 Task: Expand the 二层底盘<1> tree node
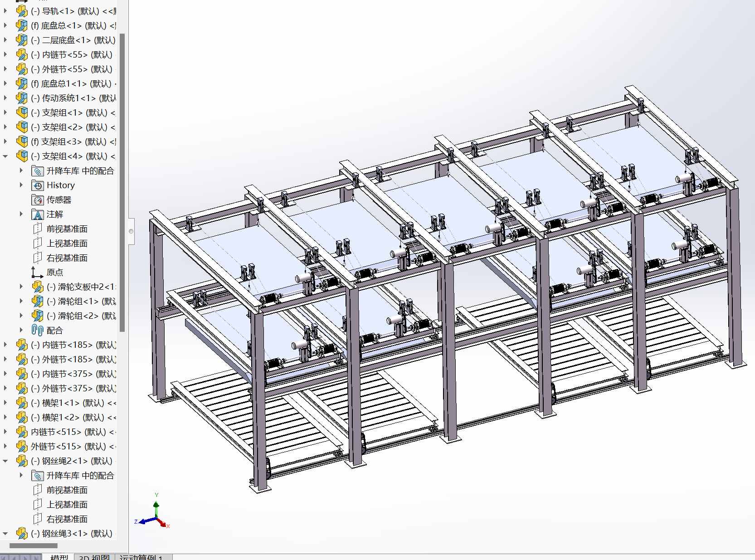coord(5,40)
